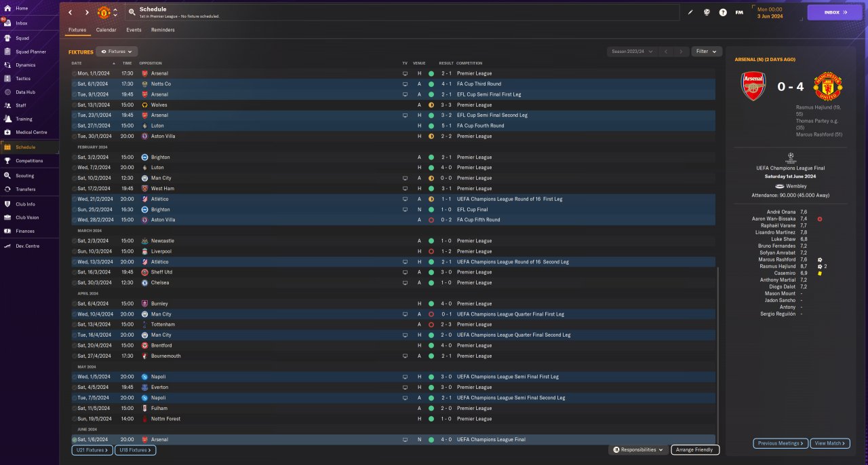This screenshot has height=465, width=868.
Task: Open the Season 2023/24 dropdown
Action: 632,52
